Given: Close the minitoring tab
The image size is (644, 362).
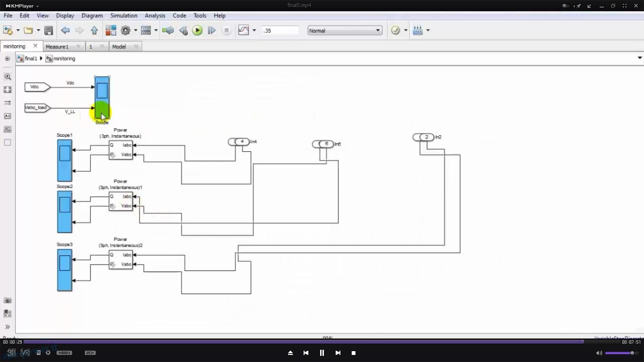Looking at the screenshot, I should click(35, 46).
